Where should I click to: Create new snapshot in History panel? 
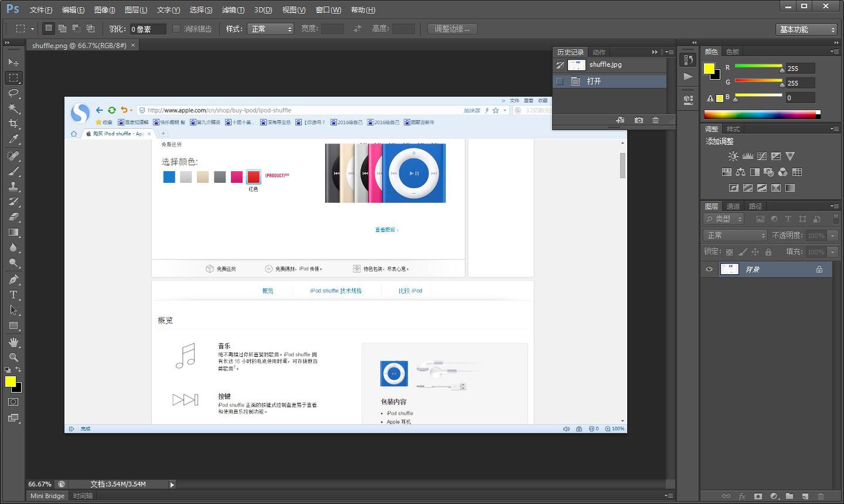click(639, 120)
